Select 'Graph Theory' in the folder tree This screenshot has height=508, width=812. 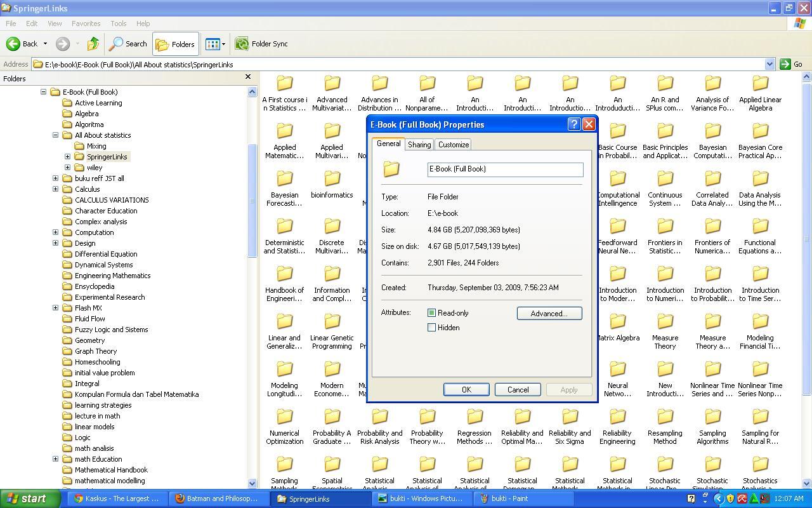pyautogui.click(x=96, y=351)
